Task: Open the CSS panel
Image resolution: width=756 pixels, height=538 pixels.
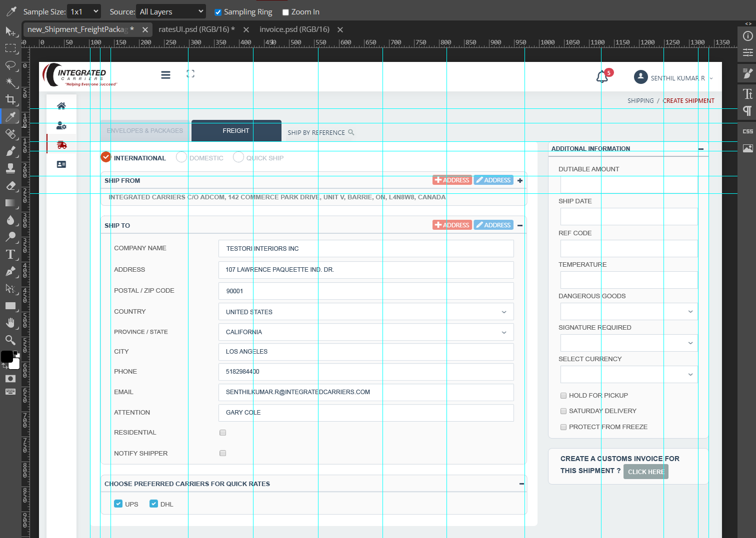Action: pos(747,131)
